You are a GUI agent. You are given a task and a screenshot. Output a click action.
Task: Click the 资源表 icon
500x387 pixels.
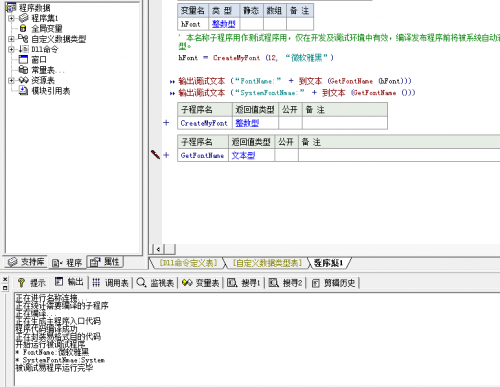tap(23, 80)
